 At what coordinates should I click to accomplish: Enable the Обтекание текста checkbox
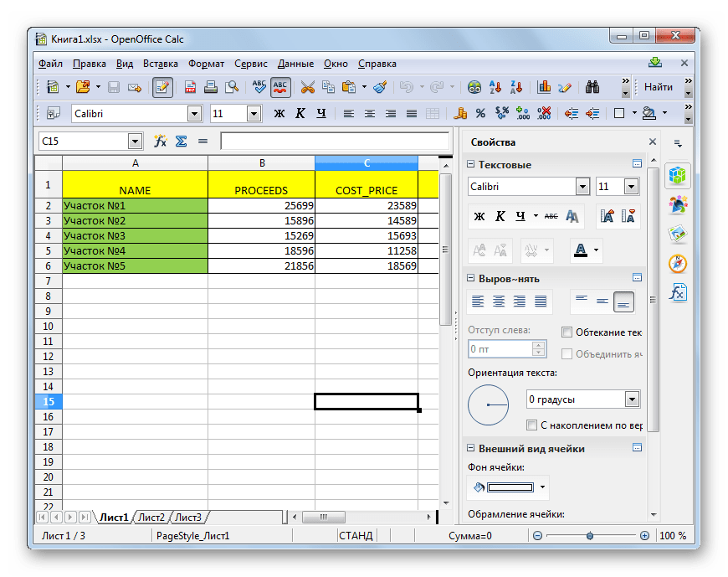click(567, 332)
